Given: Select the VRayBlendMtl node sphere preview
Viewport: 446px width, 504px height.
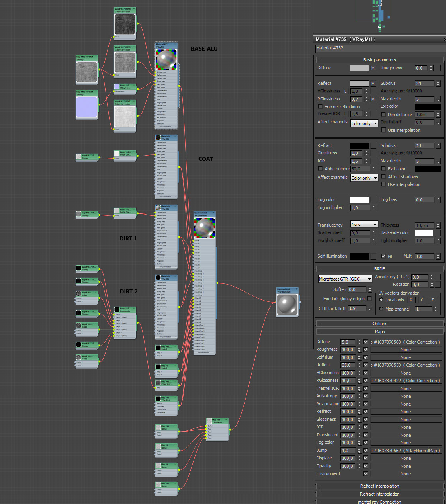Looking at the screenshot, I should 204,228.
